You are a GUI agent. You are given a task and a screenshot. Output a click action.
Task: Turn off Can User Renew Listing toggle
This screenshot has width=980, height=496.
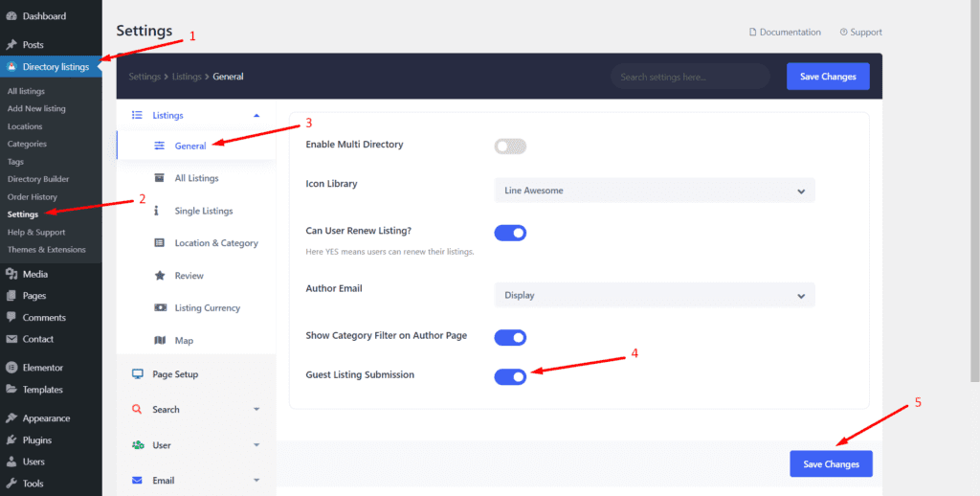coord(510,233)
